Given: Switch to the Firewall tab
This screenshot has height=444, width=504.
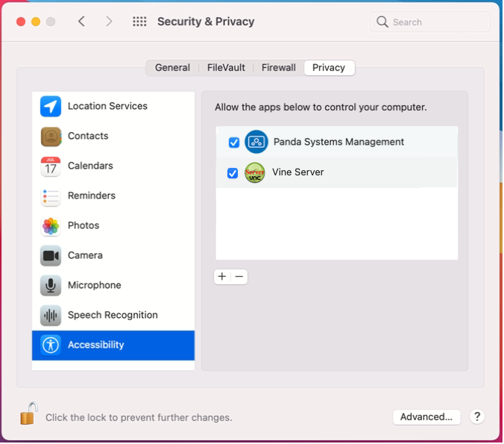Looking at the screenshot, I should click(279, 68).
